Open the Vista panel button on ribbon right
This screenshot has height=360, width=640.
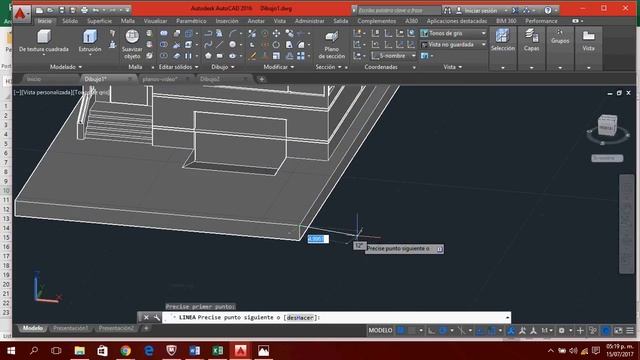click(x=588, y=41)
